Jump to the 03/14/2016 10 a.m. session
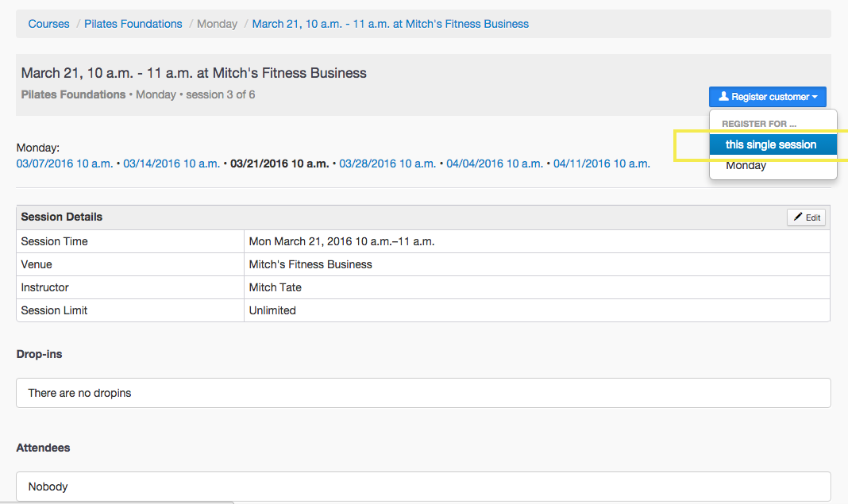Image resolution: width=848 pixels, height=504 pixels. 172,164
